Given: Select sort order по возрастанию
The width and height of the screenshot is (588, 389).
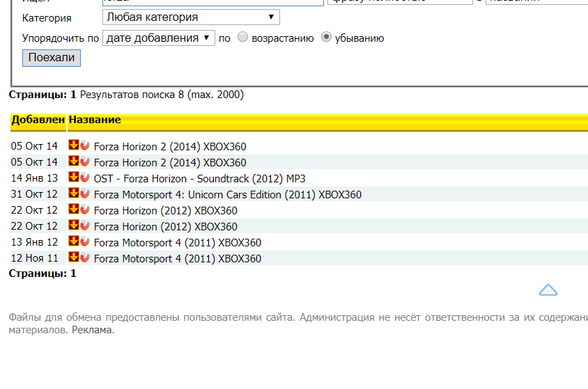Looking at the screenshot, I should click(x=242, y=37).
